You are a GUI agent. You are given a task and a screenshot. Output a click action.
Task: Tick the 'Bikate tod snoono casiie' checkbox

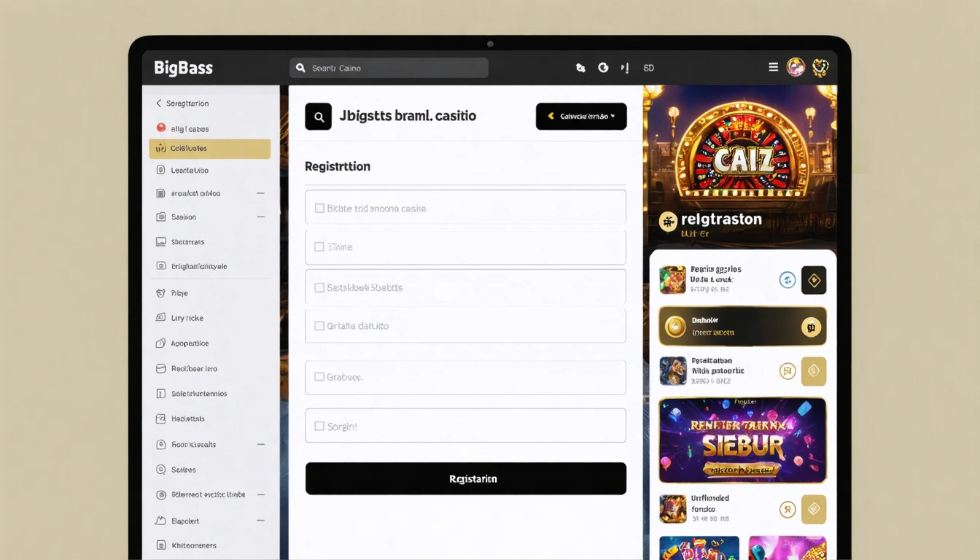point(319,208)
